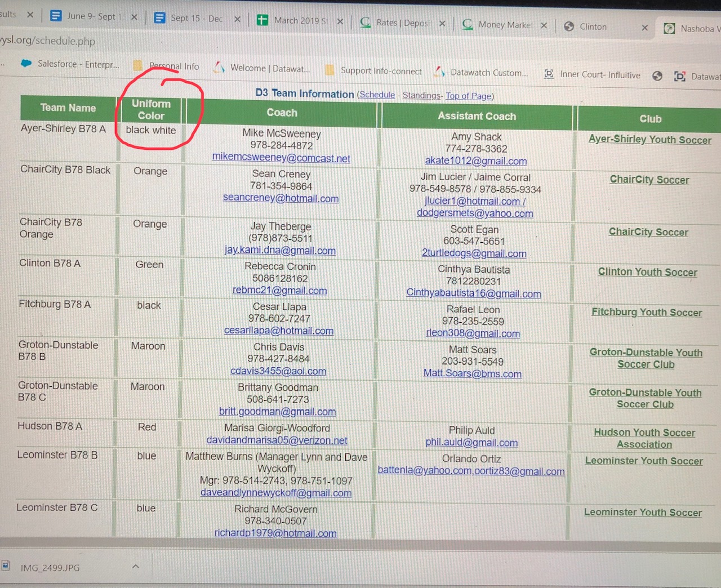Open Leominster Youth Soccer link in B78 C row
The width and height of the screenshot is (721, 588).
pyautogui.click(x=643, y=513)
